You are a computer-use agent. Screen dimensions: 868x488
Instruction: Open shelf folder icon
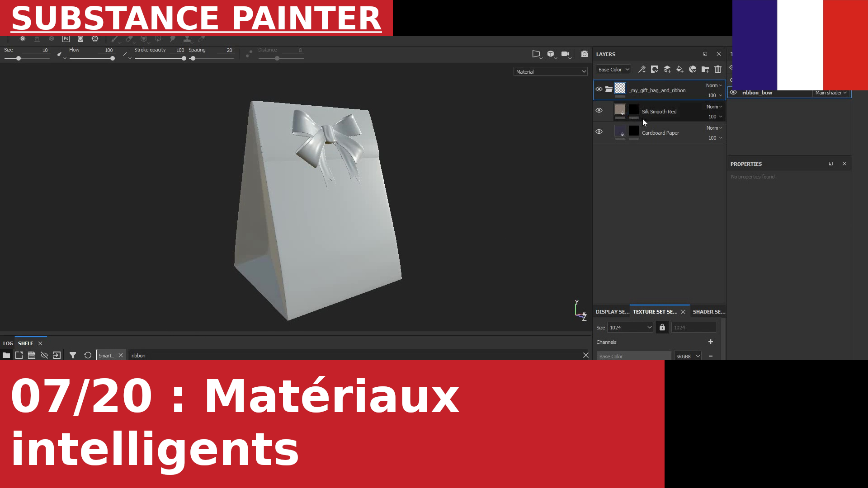coord(6,355)
